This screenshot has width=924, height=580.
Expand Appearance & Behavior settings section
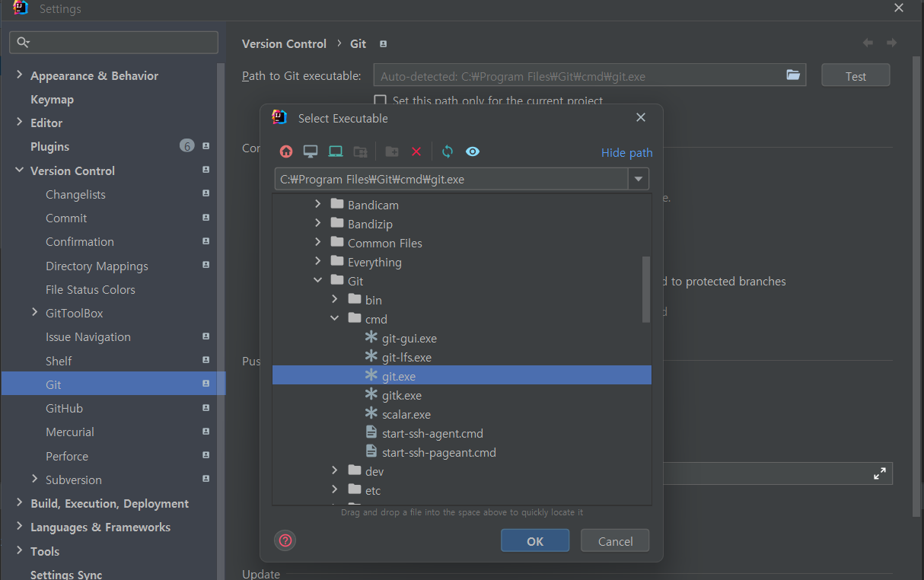[x=20, y=75]
